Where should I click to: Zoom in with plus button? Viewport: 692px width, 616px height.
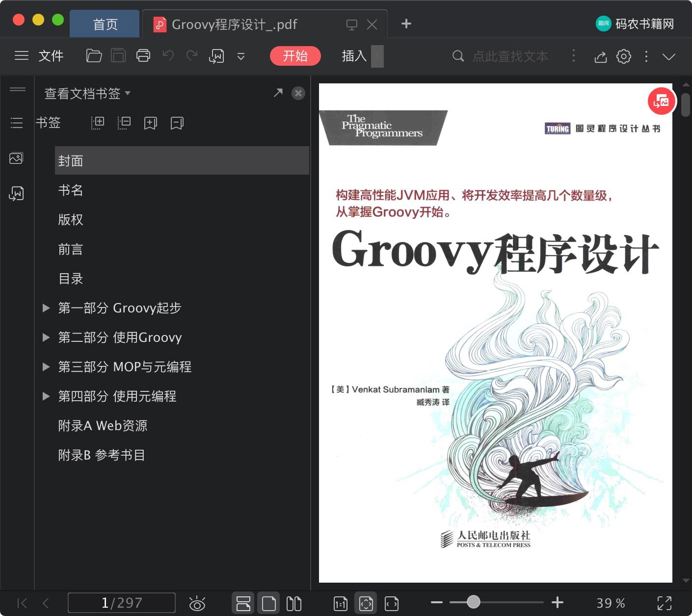point(558,602)
